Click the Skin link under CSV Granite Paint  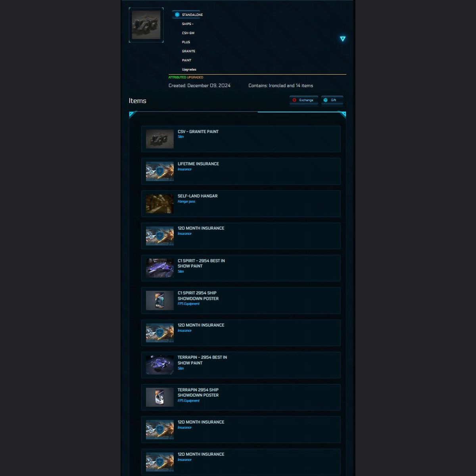click(181, 137)
